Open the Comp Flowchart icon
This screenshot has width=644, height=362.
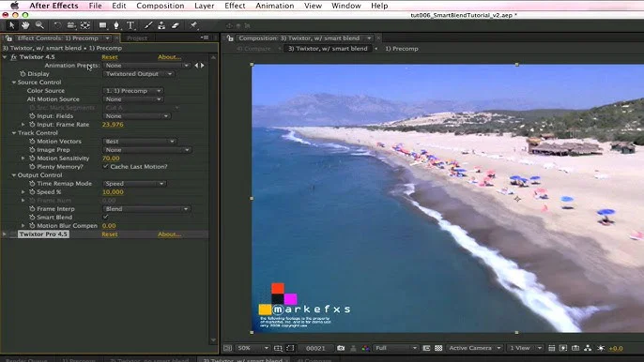click(588, 348)
